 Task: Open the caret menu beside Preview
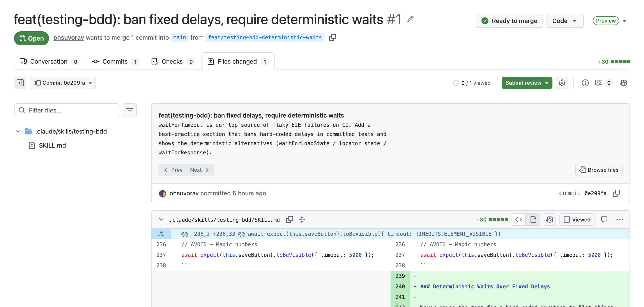click(x=624, y=21)
